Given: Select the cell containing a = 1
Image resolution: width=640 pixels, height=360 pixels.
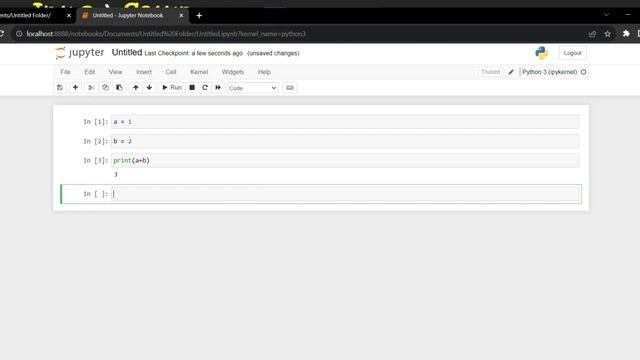Looking at the screenshot, I should coord(345,122).
